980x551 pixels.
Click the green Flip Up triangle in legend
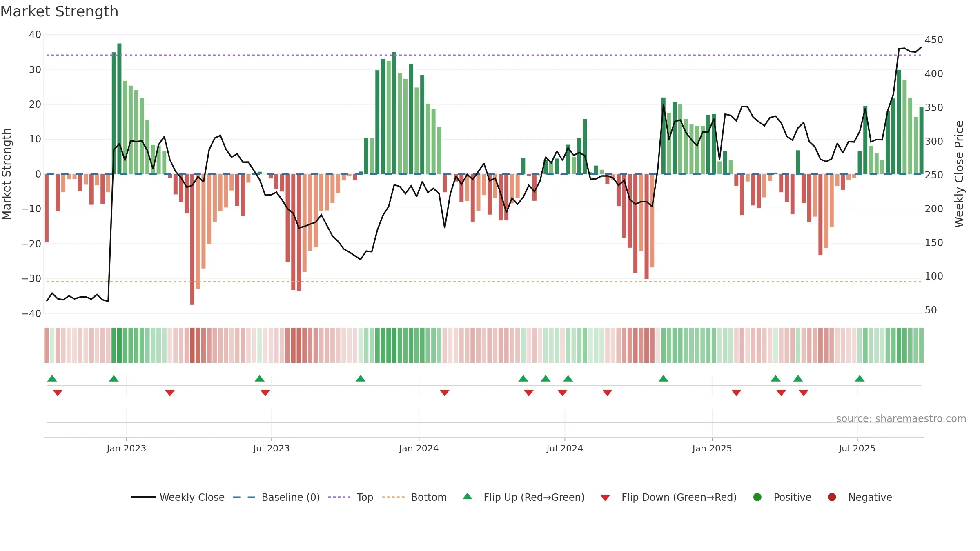(468, 496)
